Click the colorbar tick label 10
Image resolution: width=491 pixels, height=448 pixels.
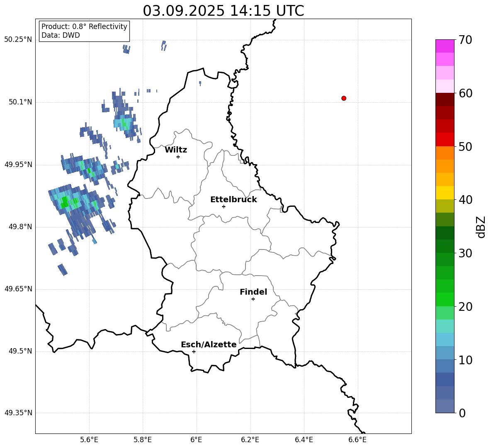point(466,360)
